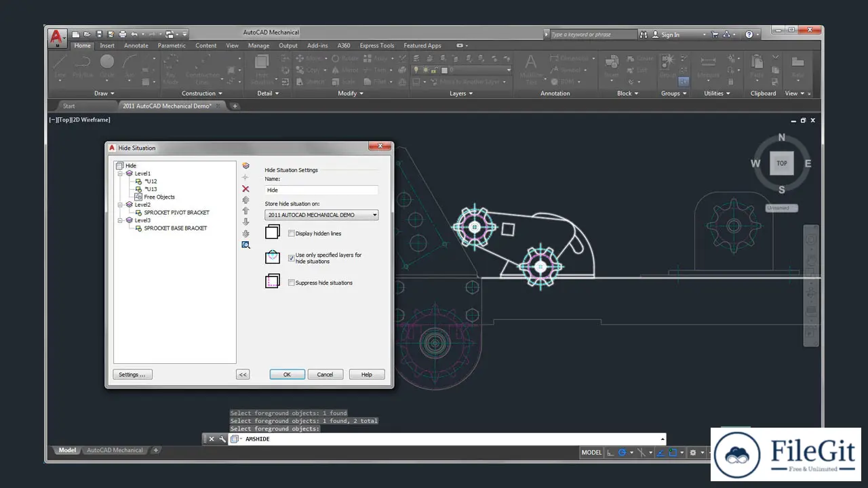Click the red X delete icon in Hide Situation
The height and width of the screenshot is (488, 868).
tap(245, 188)
